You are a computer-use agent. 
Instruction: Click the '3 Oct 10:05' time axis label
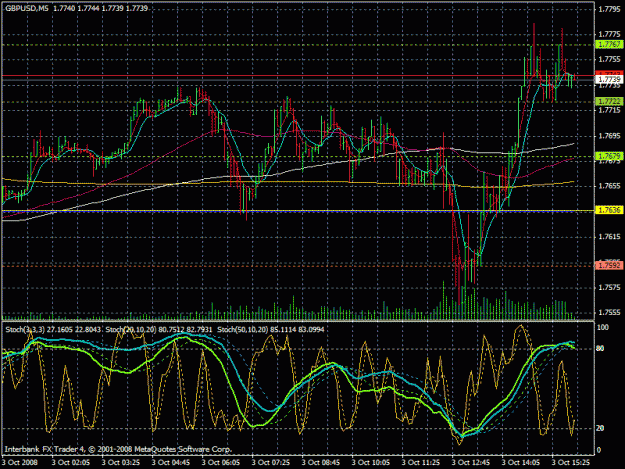pos(371,463)
